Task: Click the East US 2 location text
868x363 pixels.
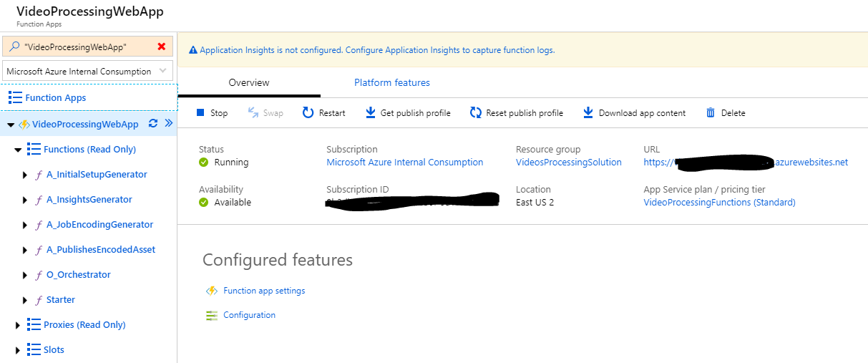Action: click(535, 203)
